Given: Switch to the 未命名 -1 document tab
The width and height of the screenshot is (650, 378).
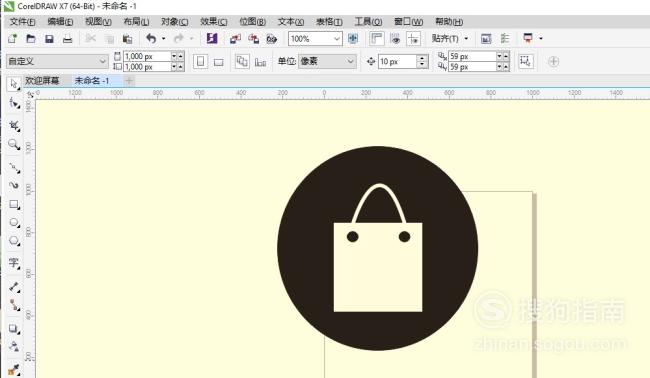Looking at the screenshot, I should 92,80.
